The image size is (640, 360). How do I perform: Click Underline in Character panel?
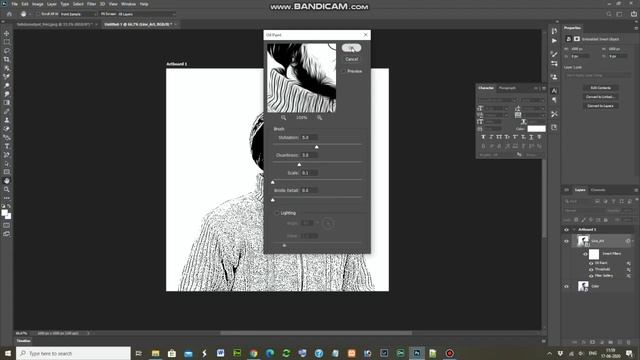coord(531,137)
